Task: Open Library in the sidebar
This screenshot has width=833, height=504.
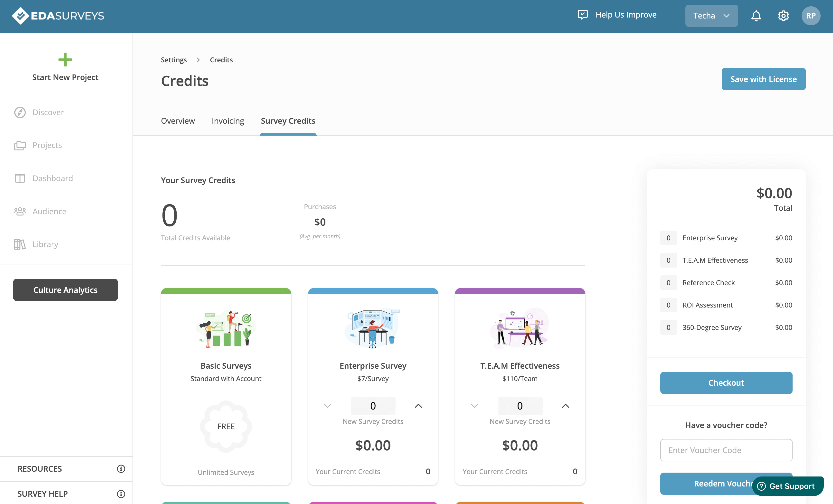Action: [45, 244]
